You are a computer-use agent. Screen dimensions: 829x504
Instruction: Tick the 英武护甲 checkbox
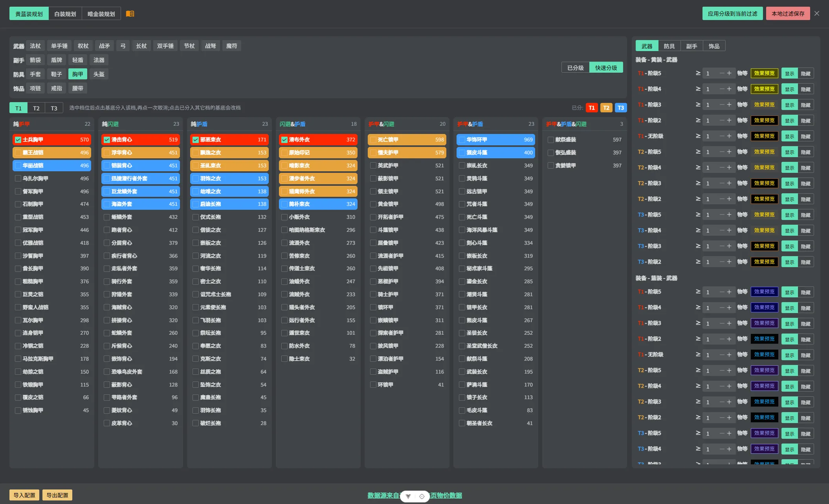[373, 165]
